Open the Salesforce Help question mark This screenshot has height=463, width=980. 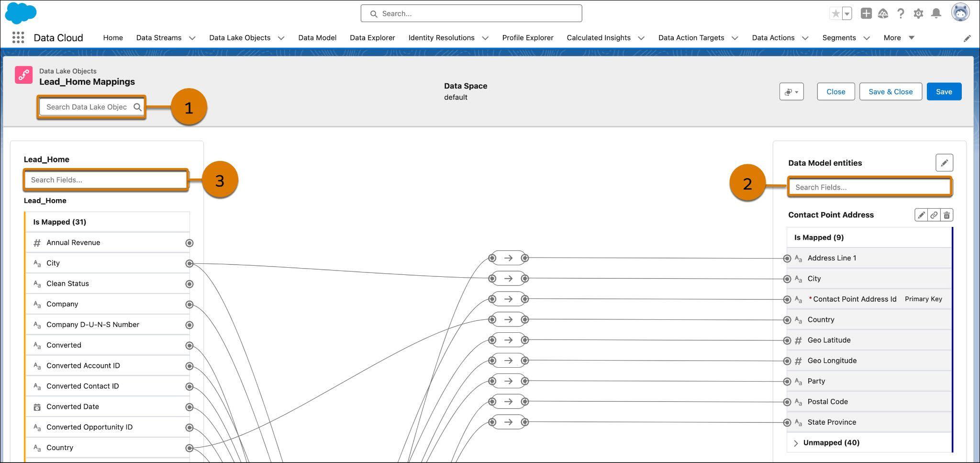[x=901, y=13]
